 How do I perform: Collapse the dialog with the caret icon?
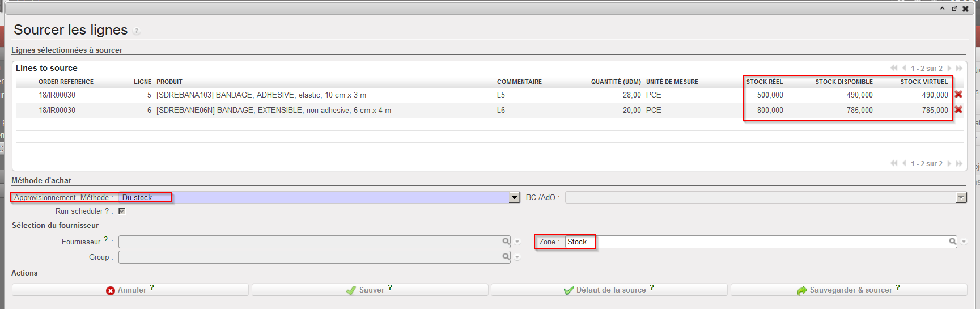(x=942, y=9)
